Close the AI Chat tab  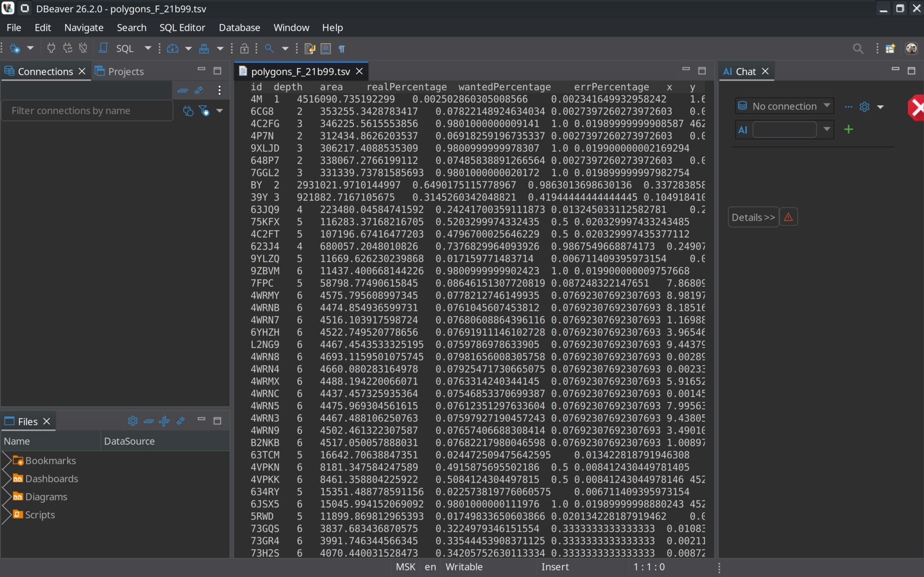(x=765, y=71)
